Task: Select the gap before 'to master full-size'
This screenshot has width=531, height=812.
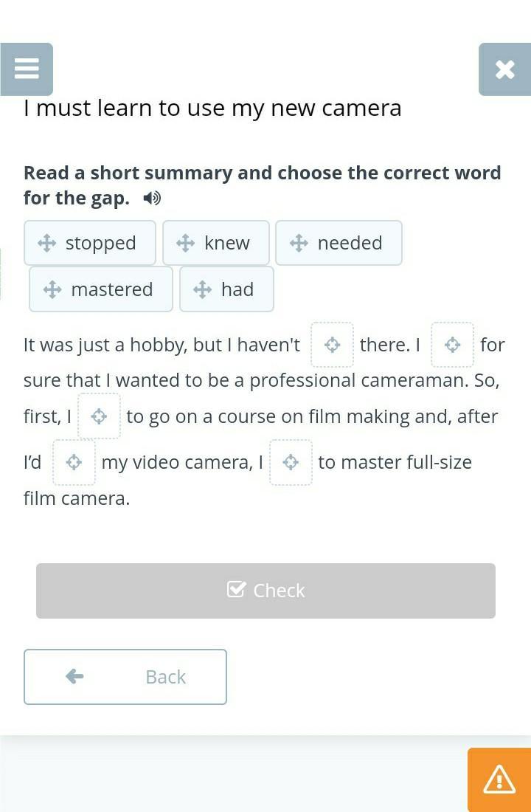Action: (291, 462)
